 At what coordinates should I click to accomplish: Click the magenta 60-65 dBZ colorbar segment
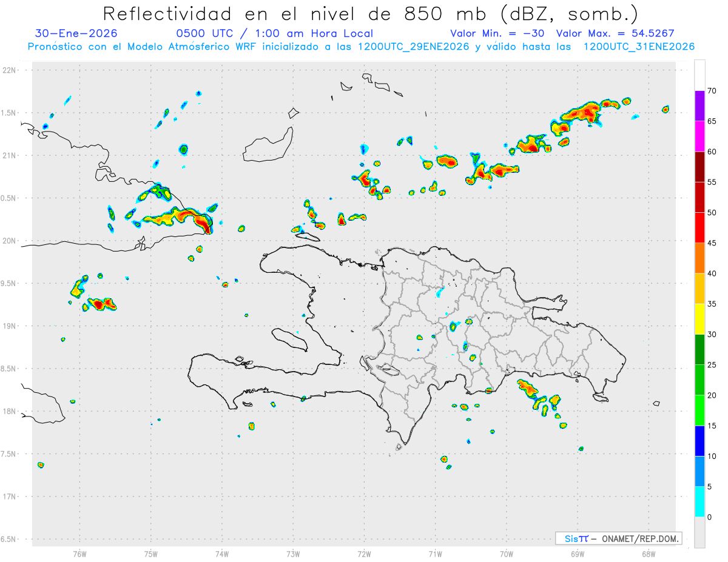[699, 136]
